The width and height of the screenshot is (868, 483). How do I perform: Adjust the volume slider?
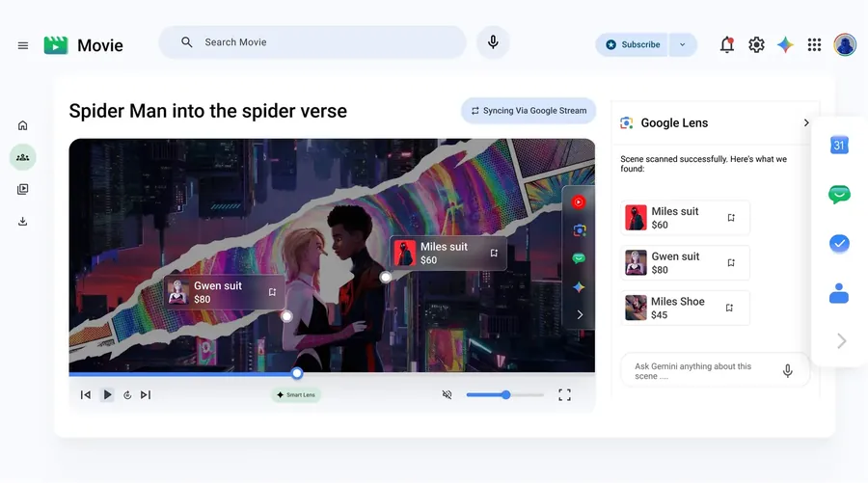(x=504, y=395)
